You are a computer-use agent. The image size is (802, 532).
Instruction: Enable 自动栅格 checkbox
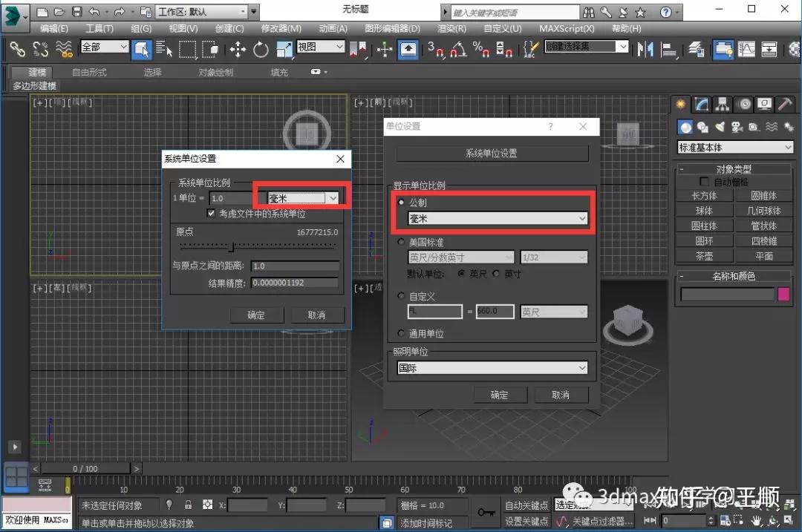click(704, 182)
